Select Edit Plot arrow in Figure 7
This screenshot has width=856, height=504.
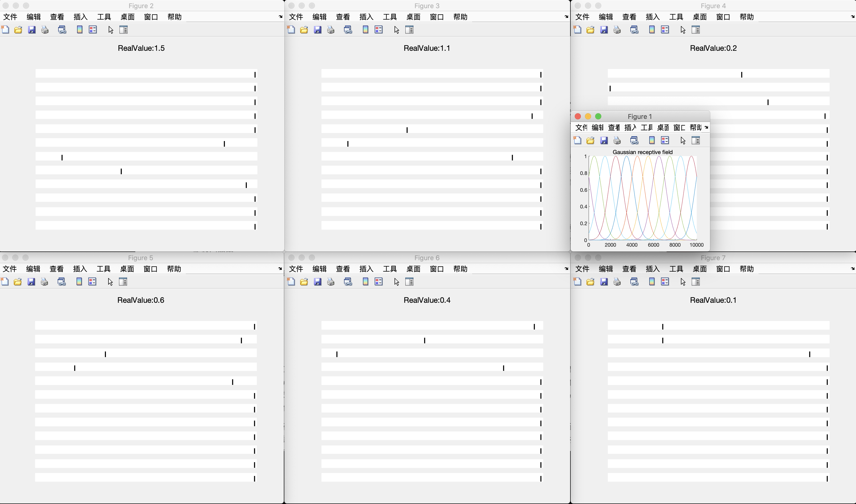coord(683,282)
